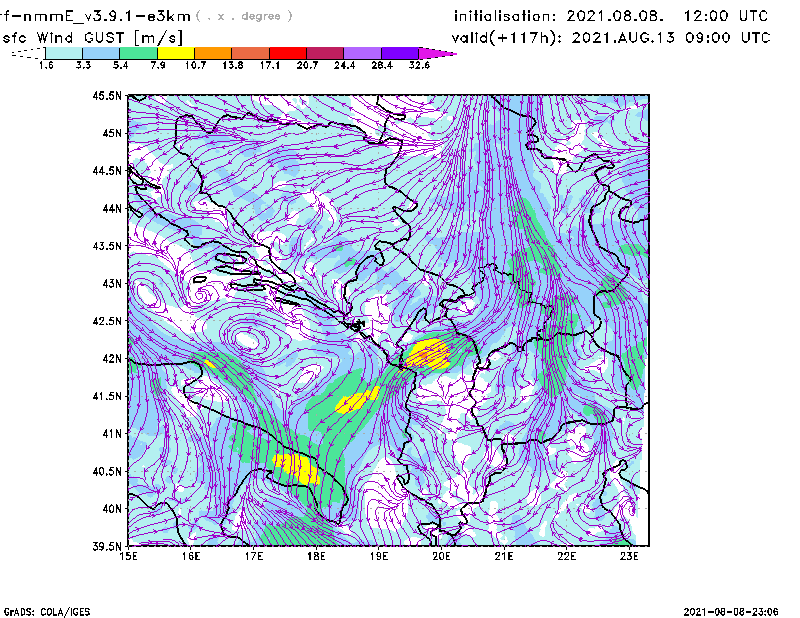Click the ( . x . degree ) resolution text
800x618 pixels.
[x=244, y=16]
